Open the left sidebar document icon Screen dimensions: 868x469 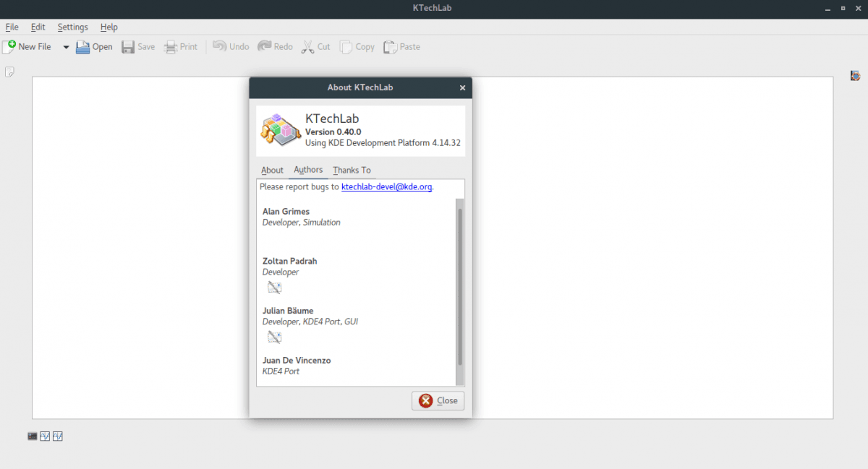pyautogui.click(x=10, y=72)
